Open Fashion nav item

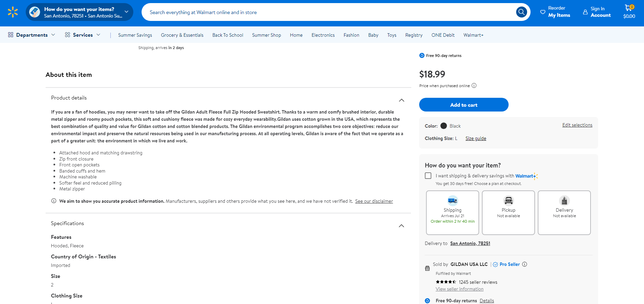351,35
